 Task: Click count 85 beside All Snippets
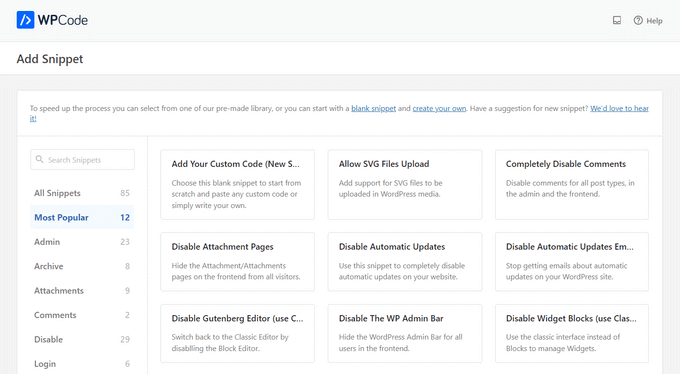click(x=125, y=193)
